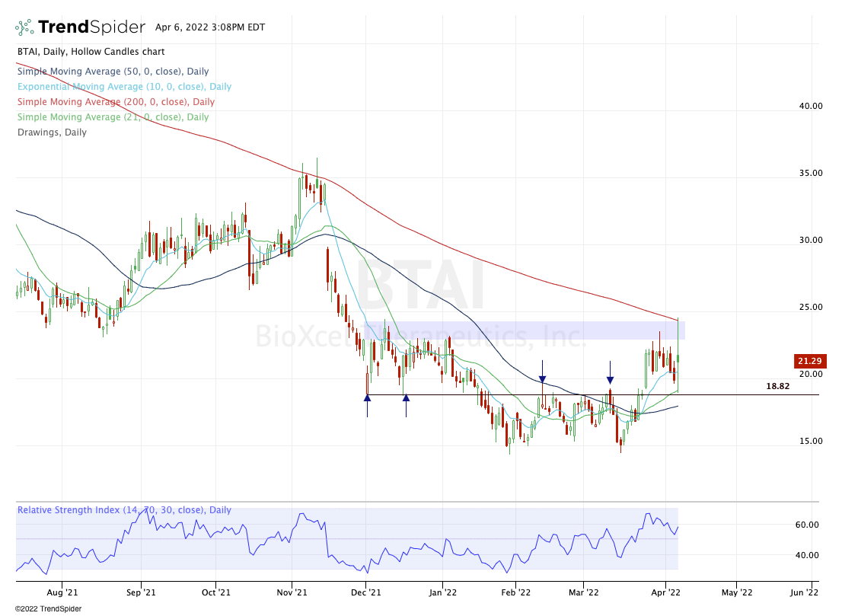Click the TrendSpider brand name text
This screenshot has height=616, width=842.
(x=92, y=27)
